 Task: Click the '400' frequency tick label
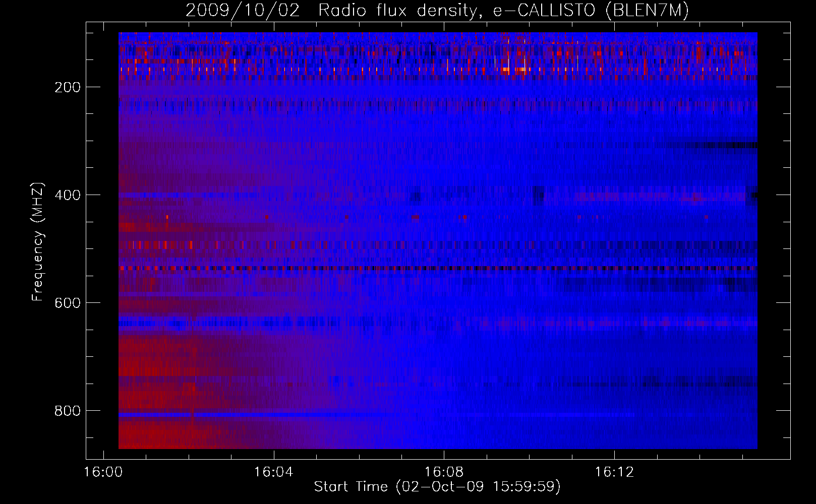coord(68,195)
